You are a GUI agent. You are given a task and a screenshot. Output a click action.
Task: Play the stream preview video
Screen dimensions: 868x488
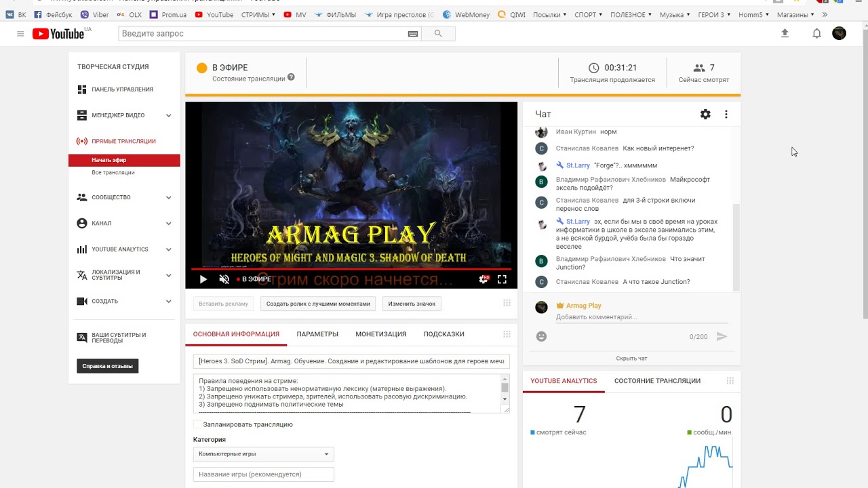(x=203, y=279)
